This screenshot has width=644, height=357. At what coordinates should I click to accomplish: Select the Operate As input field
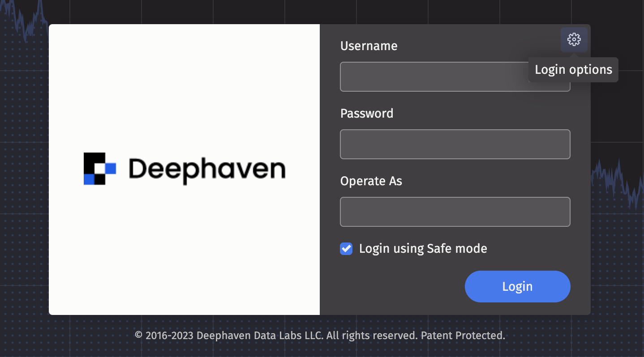(455, 212)
